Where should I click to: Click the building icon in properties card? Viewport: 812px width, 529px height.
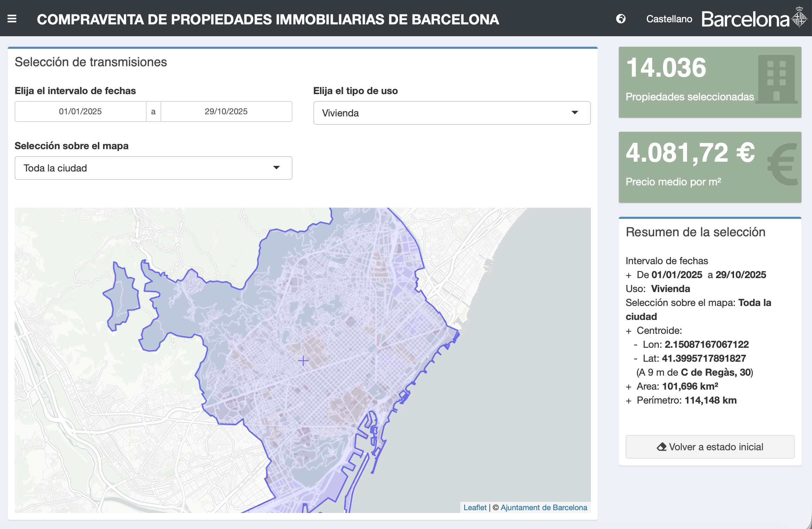[x=777, y=79]
